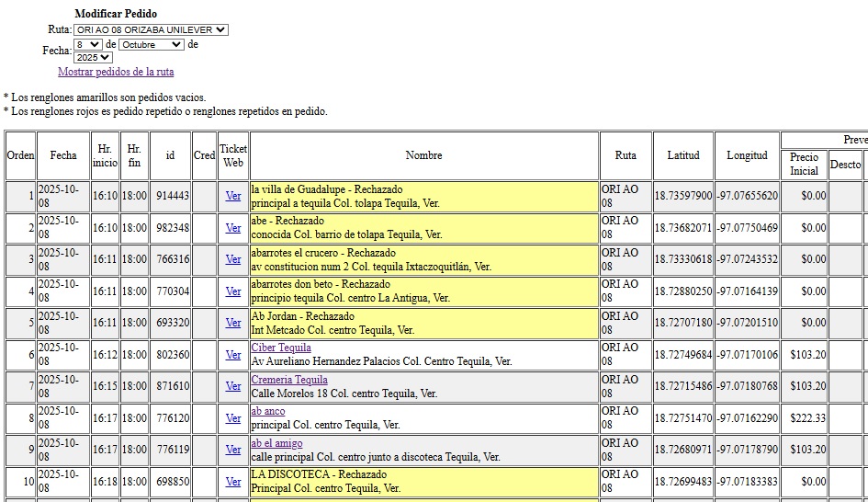Open Ver link for id 802360
This screenshot has height=502, width=868.
pos(233,355)
